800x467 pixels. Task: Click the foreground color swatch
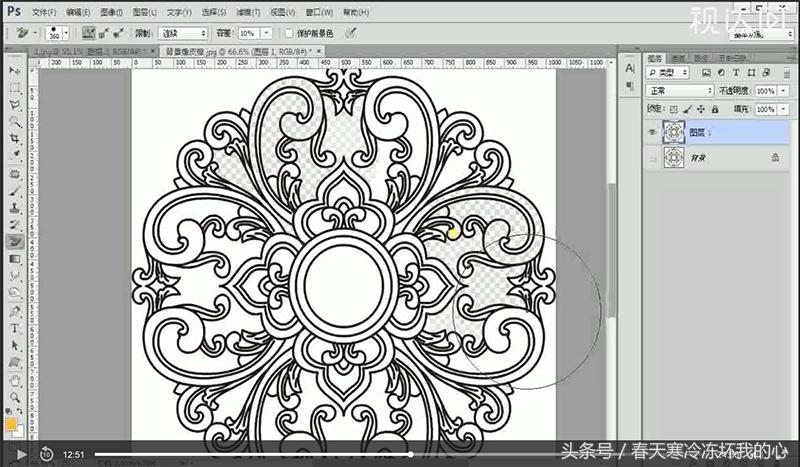(x=12, y=424)
